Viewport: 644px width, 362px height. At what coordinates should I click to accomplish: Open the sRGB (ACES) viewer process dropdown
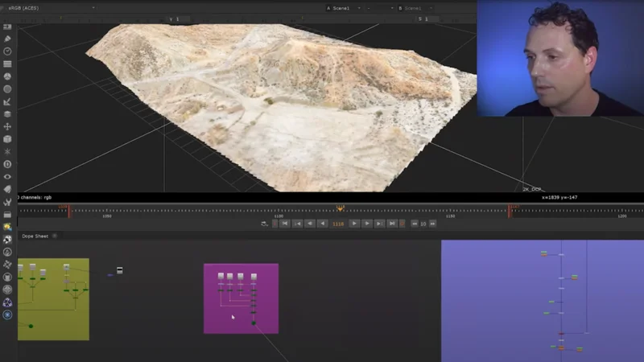coord(52,8)
